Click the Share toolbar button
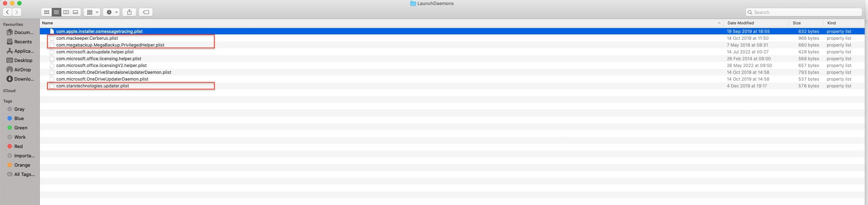The width and height of the screenshot is (868, 205). pyautogui.click(x=129, y=12)
